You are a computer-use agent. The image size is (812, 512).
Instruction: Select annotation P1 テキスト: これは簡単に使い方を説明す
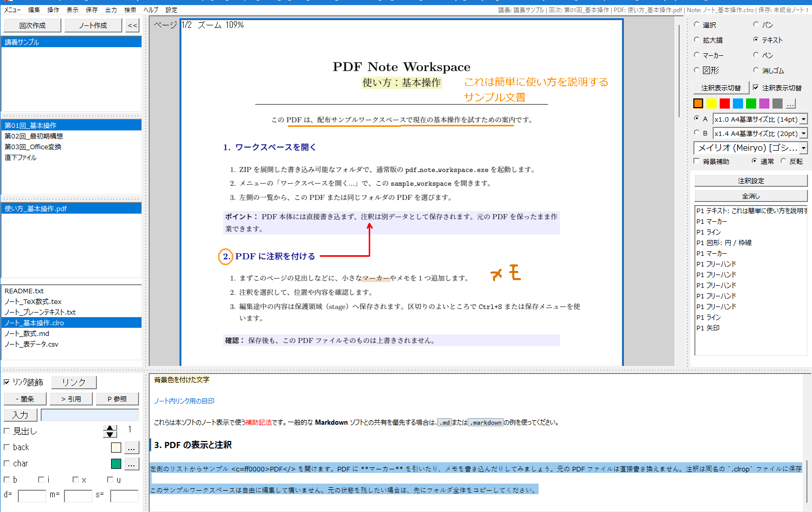click(x=751, y=211)
